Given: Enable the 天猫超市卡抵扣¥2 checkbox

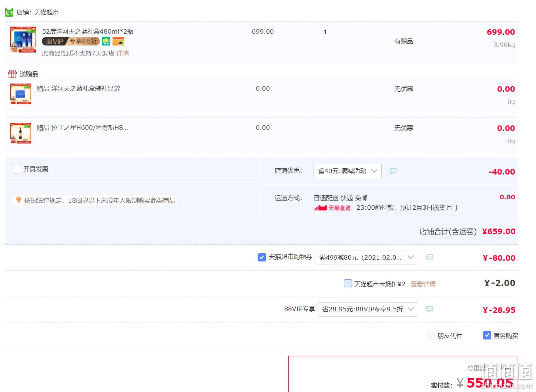Looking at the screenshot, I should click(348, 283).
